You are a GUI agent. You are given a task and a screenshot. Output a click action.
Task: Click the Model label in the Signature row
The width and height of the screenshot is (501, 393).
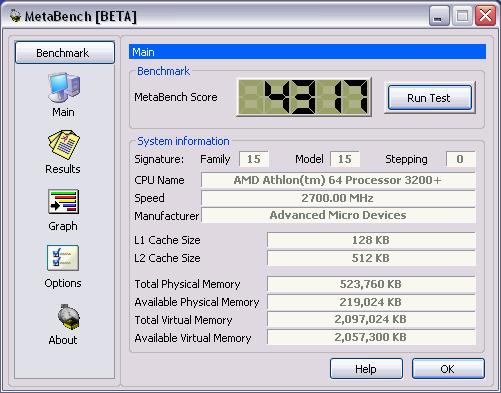point(309,159)
